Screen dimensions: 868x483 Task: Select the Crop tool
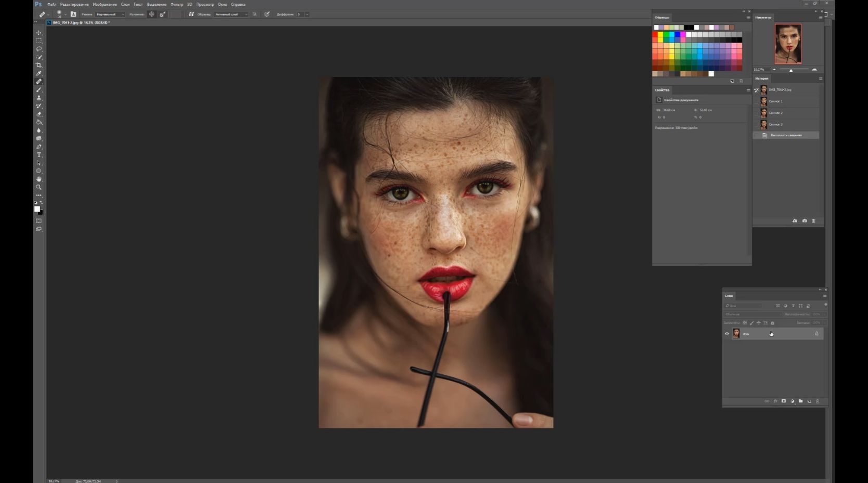[39, 65]
